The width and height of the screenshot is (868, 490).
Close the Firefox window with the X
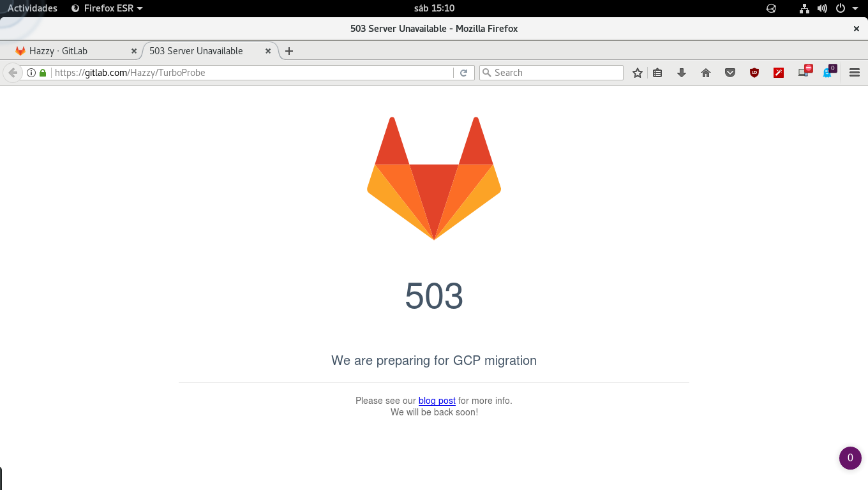pos(857,29)
